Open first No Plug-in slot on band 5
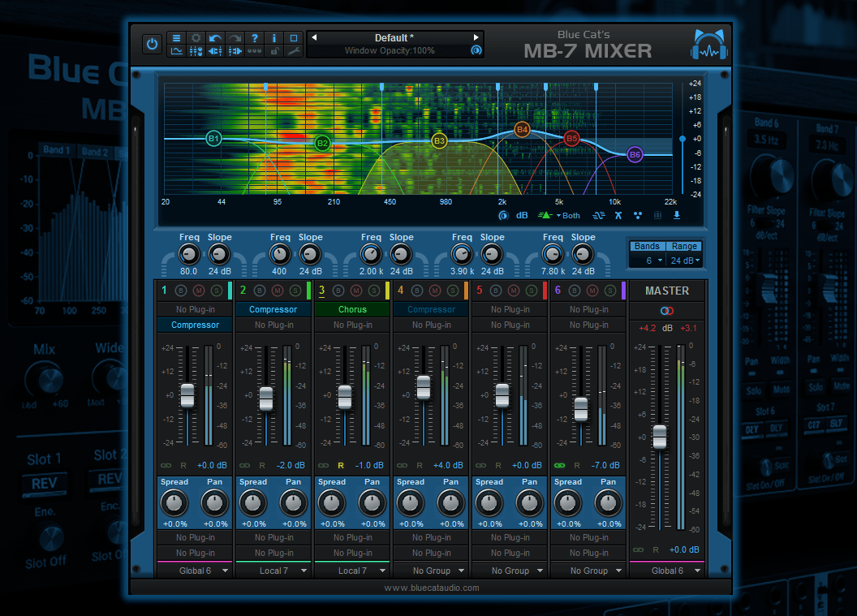This screenshot has height=616, width=857. (510, 309)
